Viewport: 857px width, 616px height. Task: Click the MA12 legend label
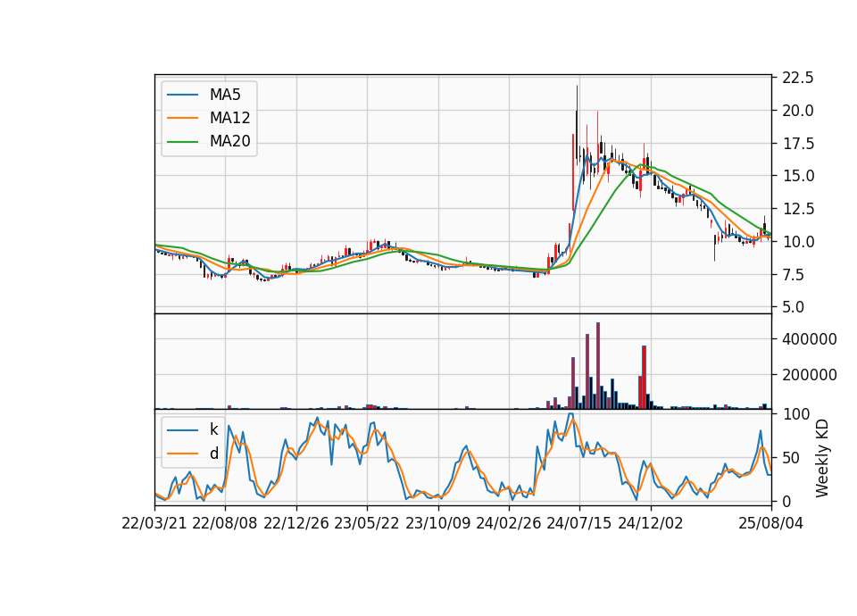point(229,118)
